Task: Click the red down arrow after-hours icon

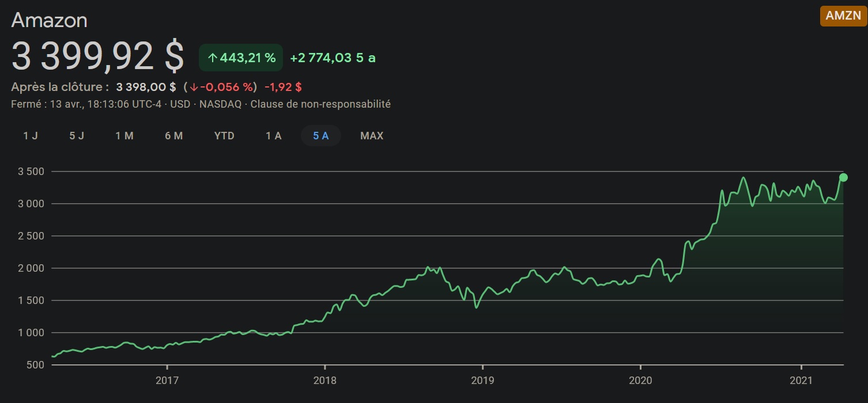Action: coord(194,88)
